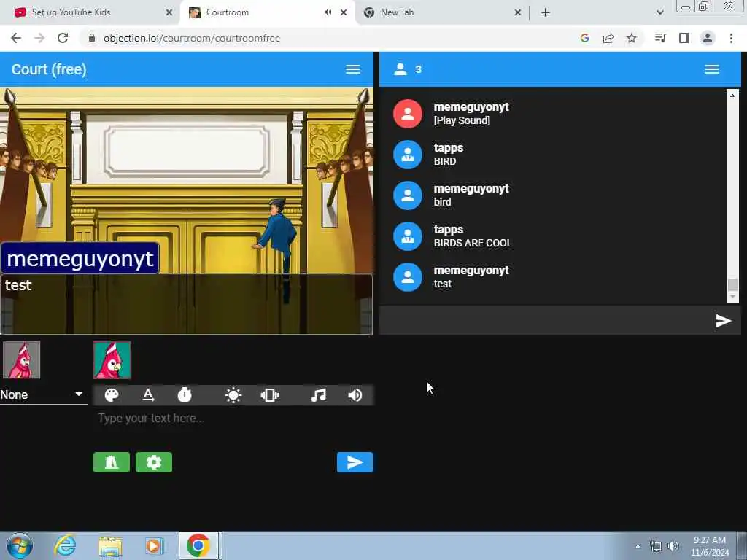Launch Internet Explorer from taskbar
The width and height of the screenshot is (747, 560).
(65, 545)
